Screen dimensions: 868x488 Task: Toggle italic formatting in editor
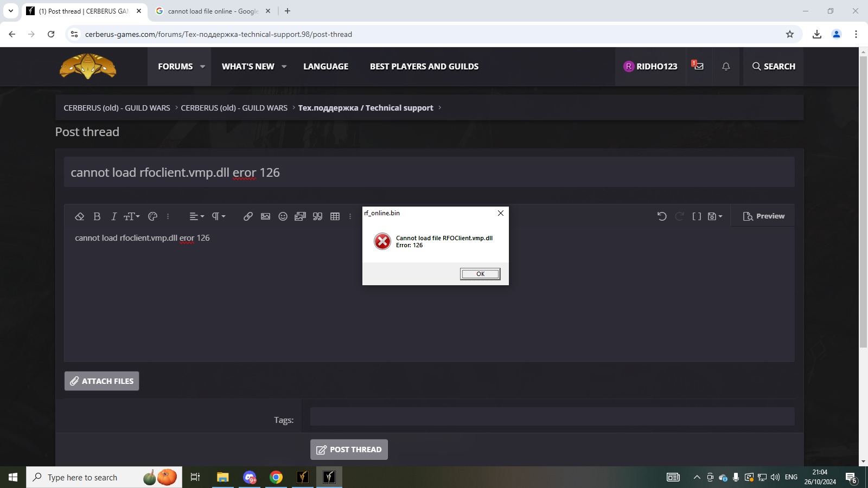point(113,216)
